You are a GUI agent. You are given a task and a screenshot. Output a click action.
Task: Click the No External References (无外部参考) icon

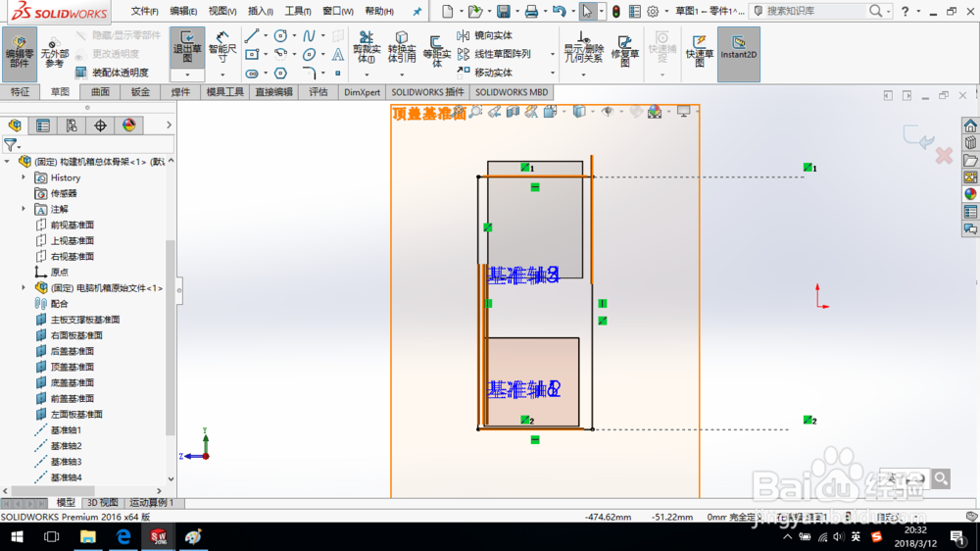tap(54, 54)
